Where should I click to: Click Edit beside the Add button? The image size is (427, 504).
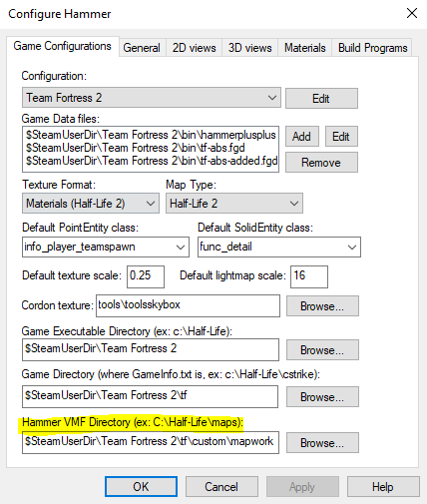(x=341, y=137)
